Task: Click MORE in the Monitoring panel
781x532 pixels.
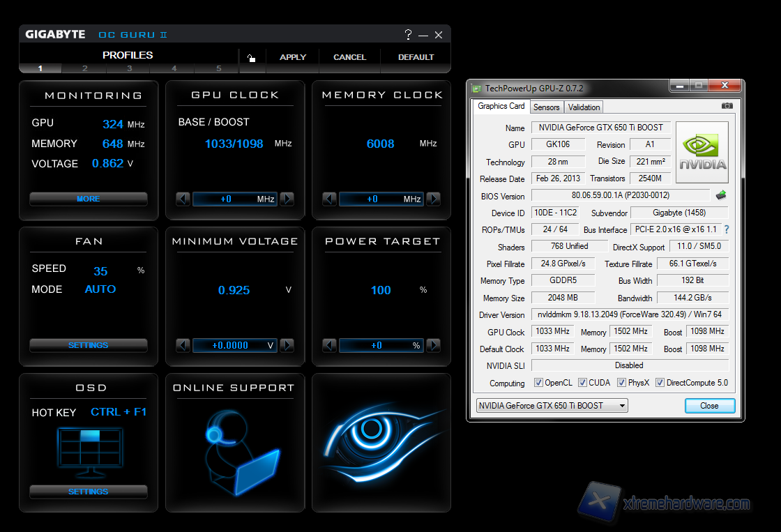Action: pos(89,199)
